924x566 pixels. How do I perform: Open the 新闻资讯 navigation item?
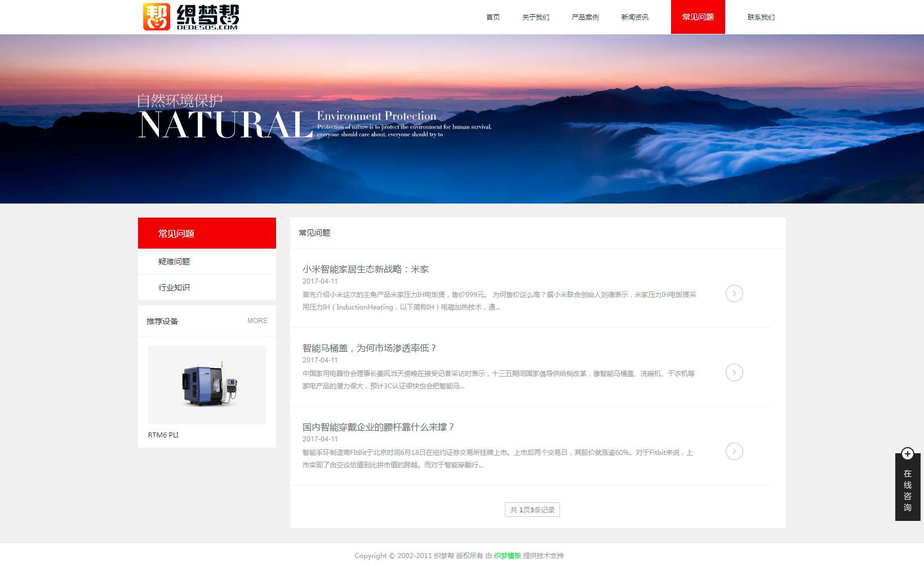(x=634, y=17)
